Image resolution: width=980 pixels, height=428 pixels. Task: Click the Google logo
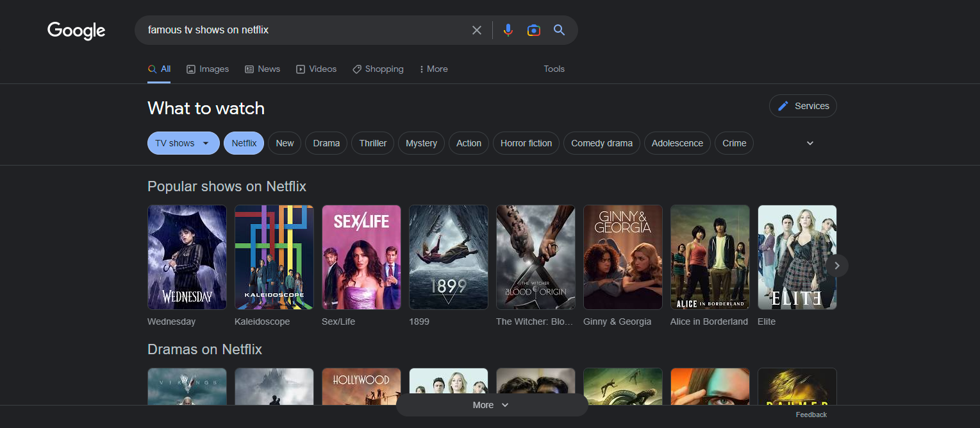tap(76, 30)
